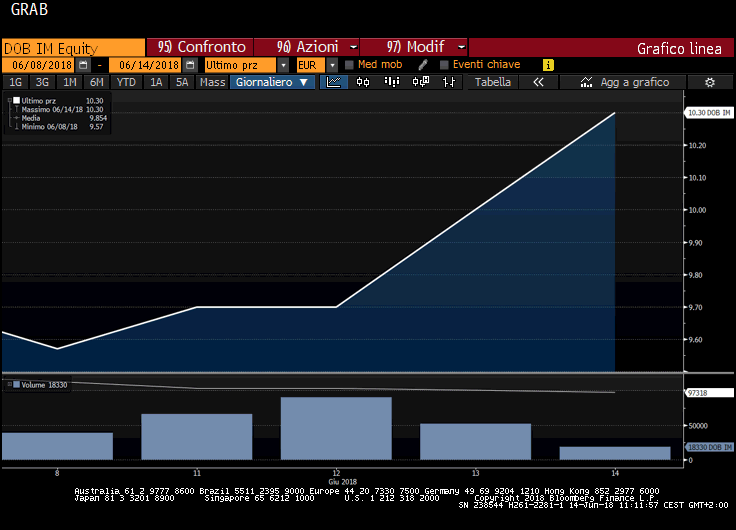This screenshot has width=736, height=530.
Task: Switch to YTD time range
Action: point(126,82)
